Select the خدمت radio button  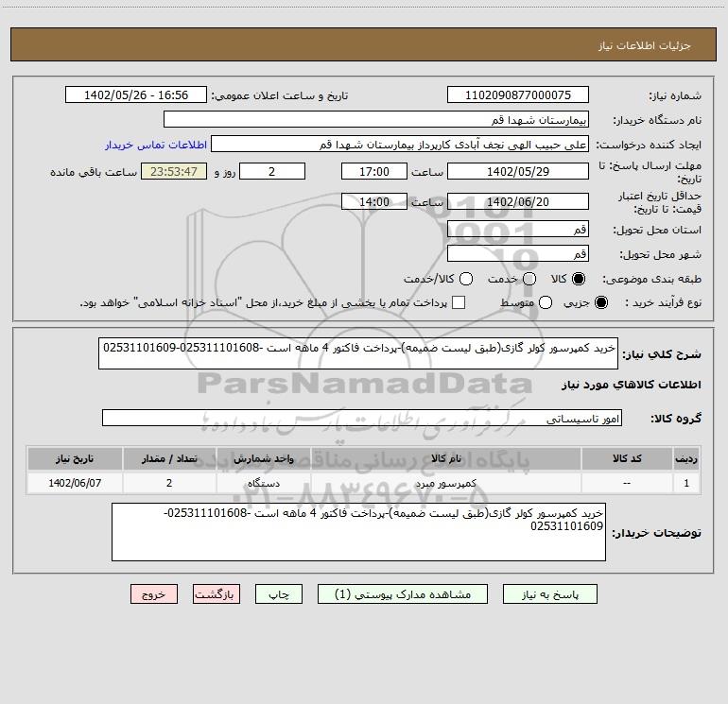(x=529, y=279)
